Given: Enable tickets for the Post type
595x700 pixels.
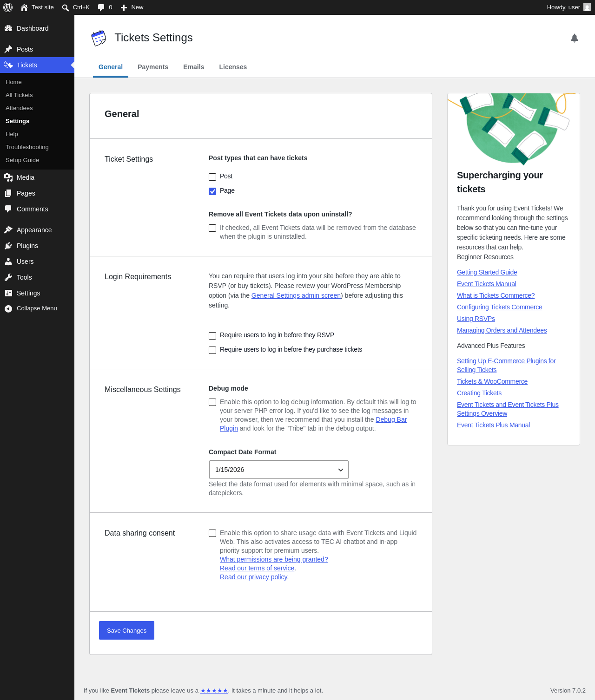Looking at the screenshot, I should click(x=212, y=177).
